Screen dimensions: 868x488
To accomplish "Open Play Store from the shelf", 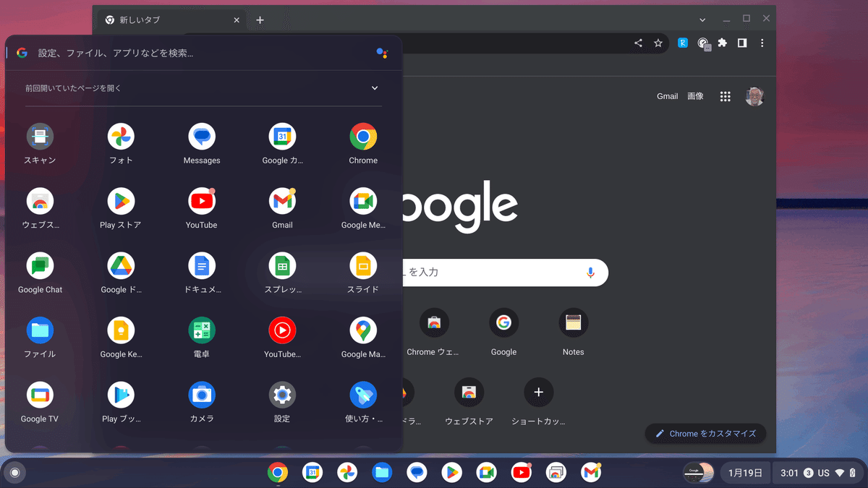I will point(452,473).
